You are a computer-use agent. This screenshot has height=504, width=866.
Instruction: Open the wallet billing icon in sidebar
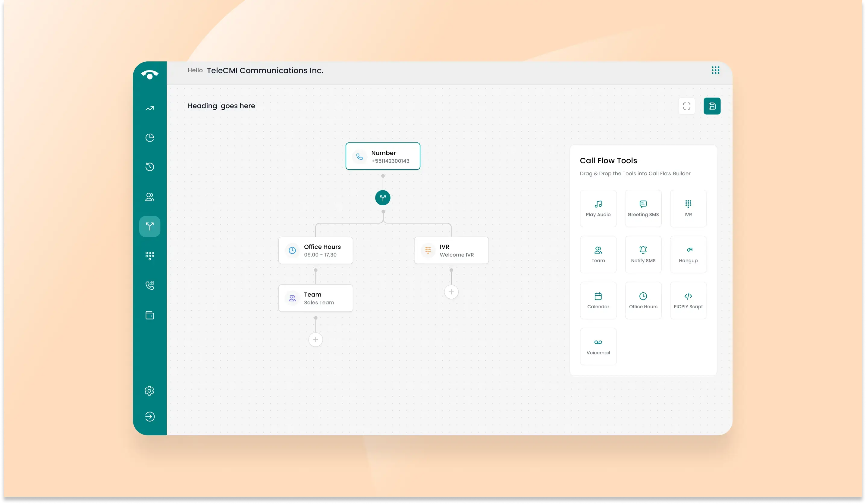[149, 315]
